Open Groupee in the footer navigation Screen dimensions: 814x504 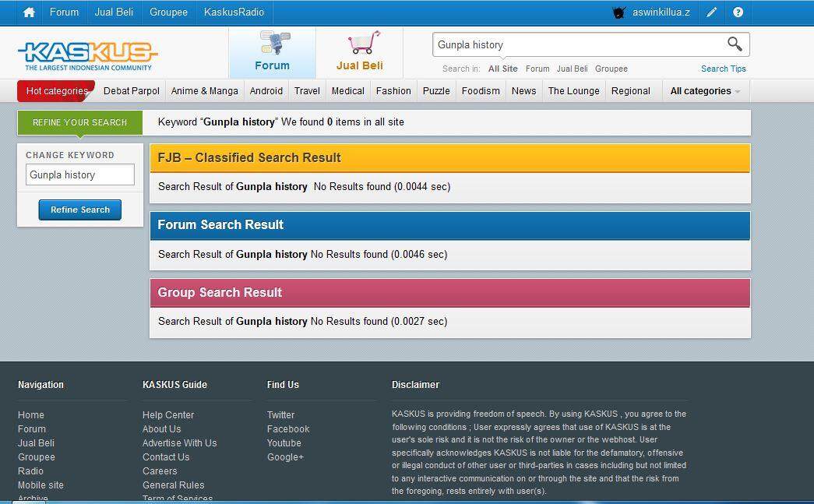tap(37, 456)
